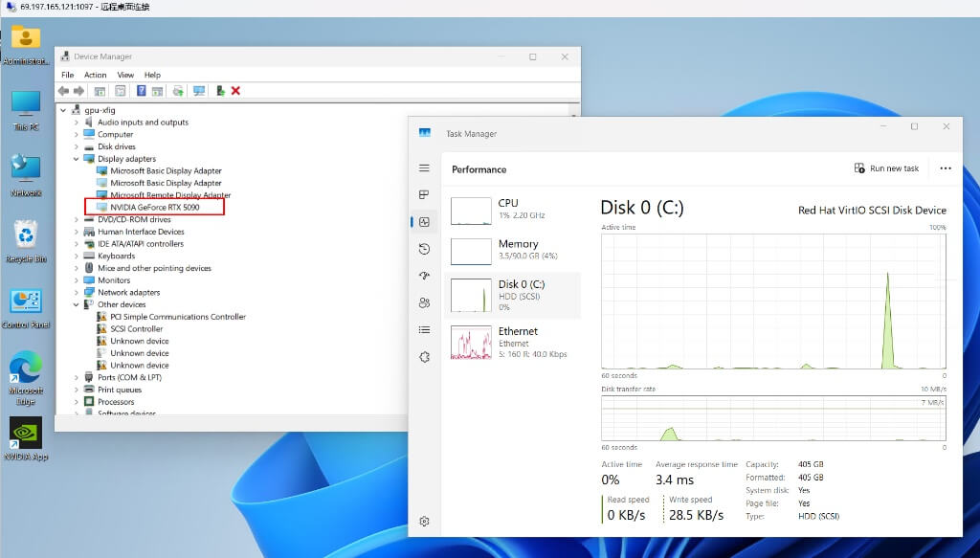Expand Human Interface Devices node

pos(77,232)
